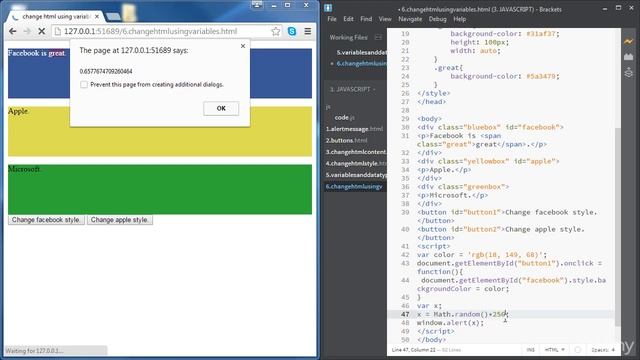Toggle Brackets Live Preview lightning icon

click(x=629, y=41)
